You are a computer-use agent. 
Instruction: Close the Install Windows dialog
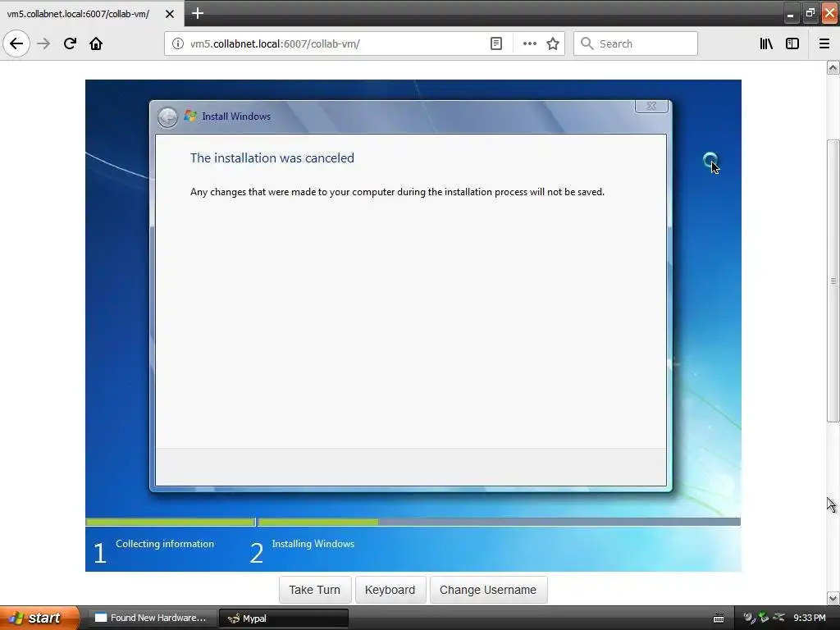point(651,106)
